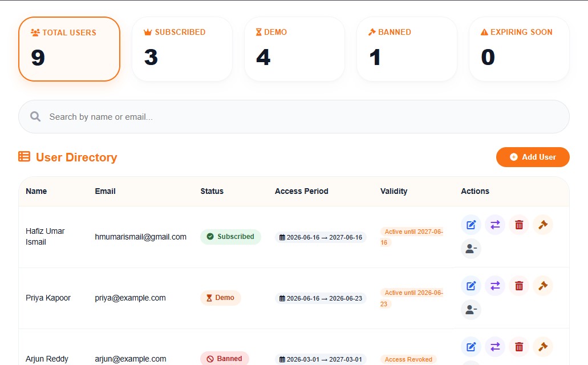Image resolution: width=588 pixels, height=365 pixels.
Task: Click the Demo hourglass icon
Action: pos(259,33)
